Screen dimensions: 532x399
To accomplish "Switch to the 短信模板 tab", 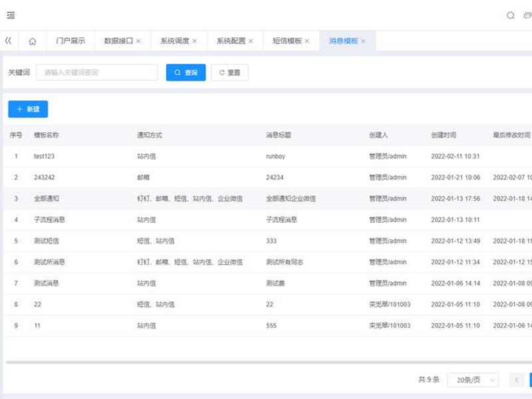I will [x=287, y=41].
